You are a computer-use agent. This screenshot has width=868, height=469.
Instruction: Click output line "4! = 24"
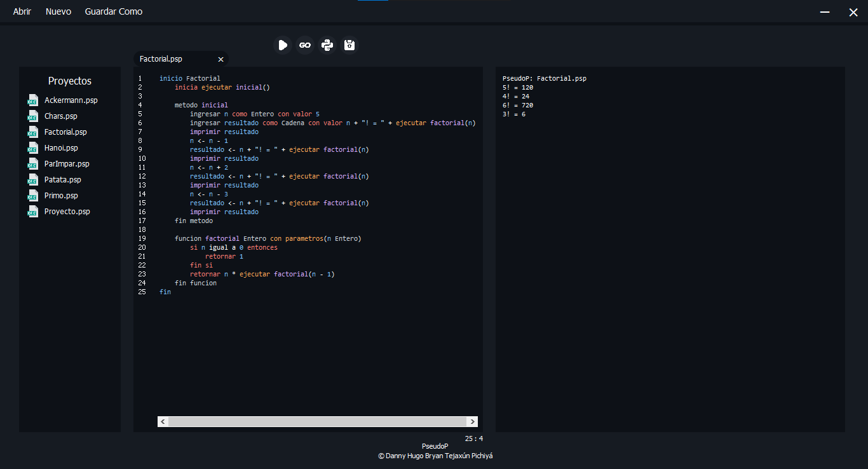tap(516, 96)
